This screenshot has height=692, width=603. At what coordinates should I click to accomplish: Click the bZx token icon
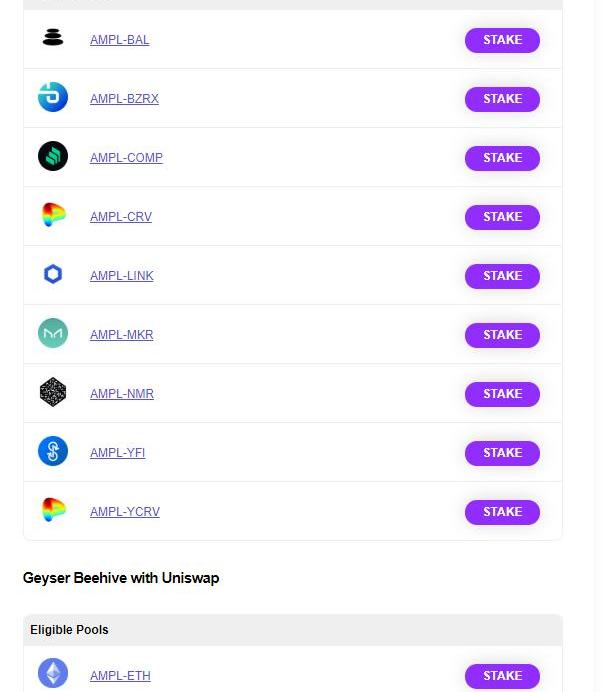coord(53,97)
